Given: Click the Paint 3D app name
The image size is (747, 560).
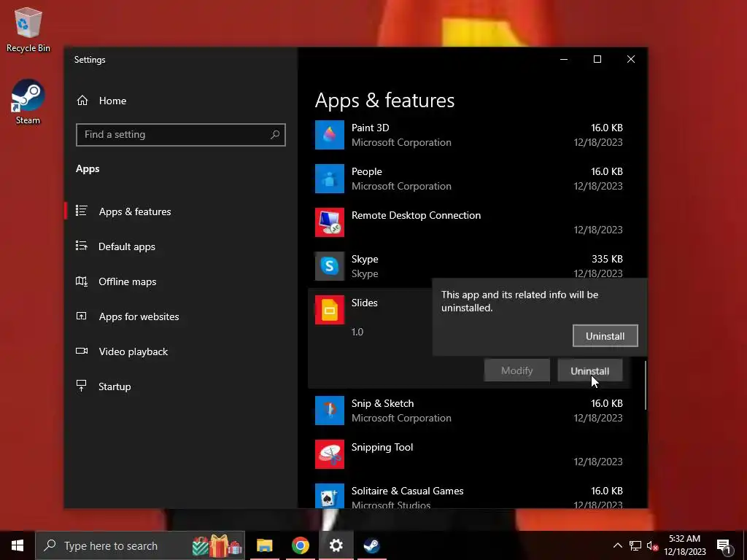Looking at the screenshot, I should tap(370, 128).
